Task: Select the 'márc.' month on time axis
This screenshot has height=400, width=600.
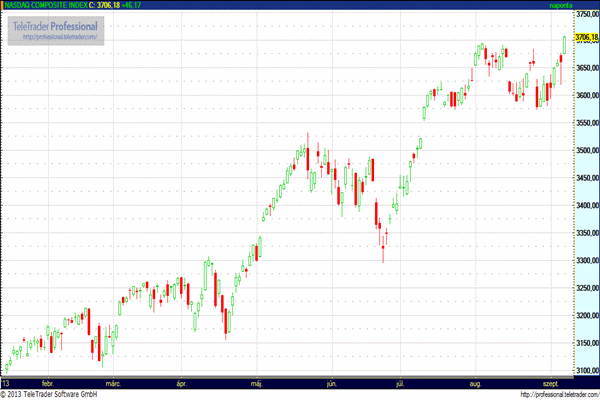Action: 113,382
